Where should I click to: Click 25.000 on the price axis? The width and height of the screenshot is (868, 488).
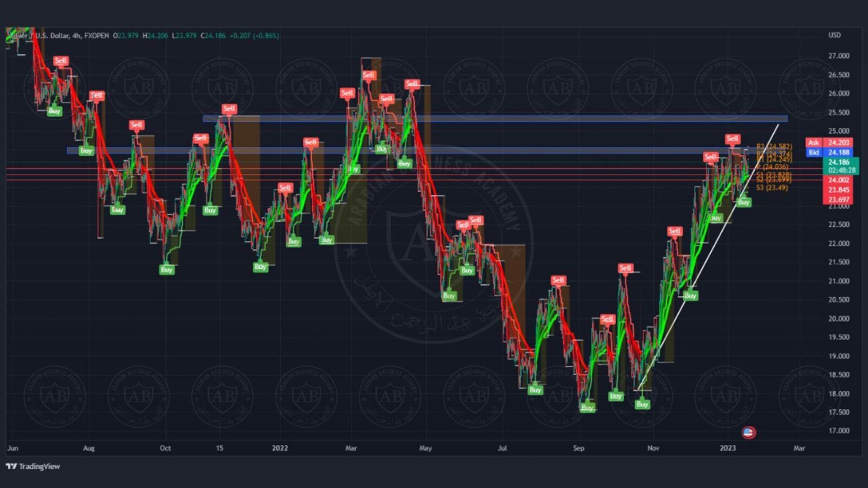tap(838, 131)
